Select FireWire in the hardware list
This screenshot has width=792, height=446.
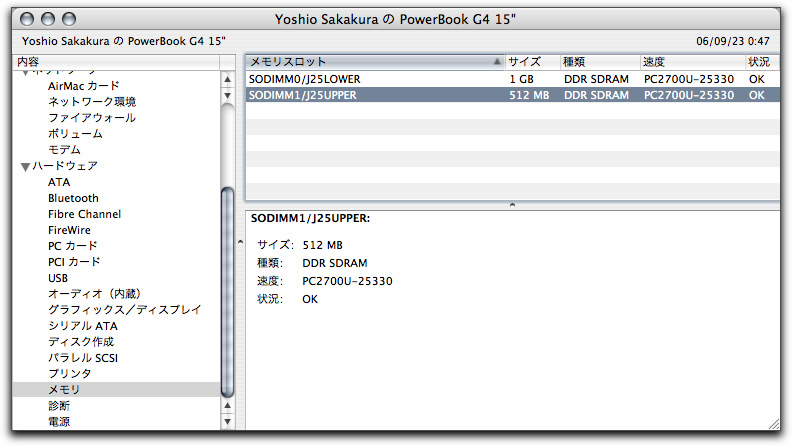pos(69,230)
